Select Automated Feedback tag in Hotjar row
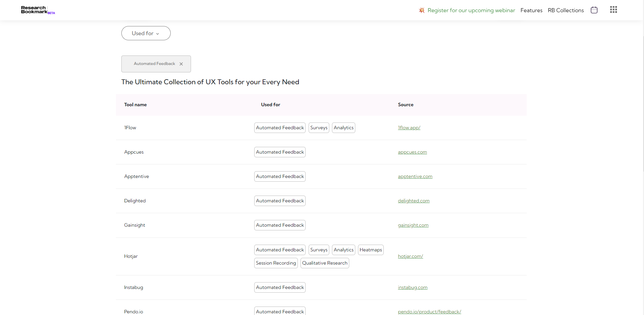The height and width of the screenshot is (315, 644). [280, 250]
